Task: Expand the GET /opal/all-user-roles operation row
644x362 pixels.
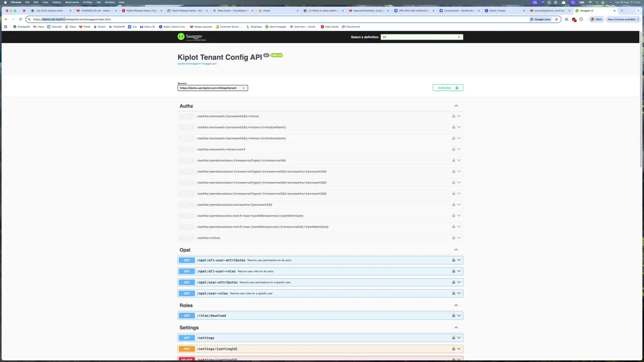Action: point(320,271)
